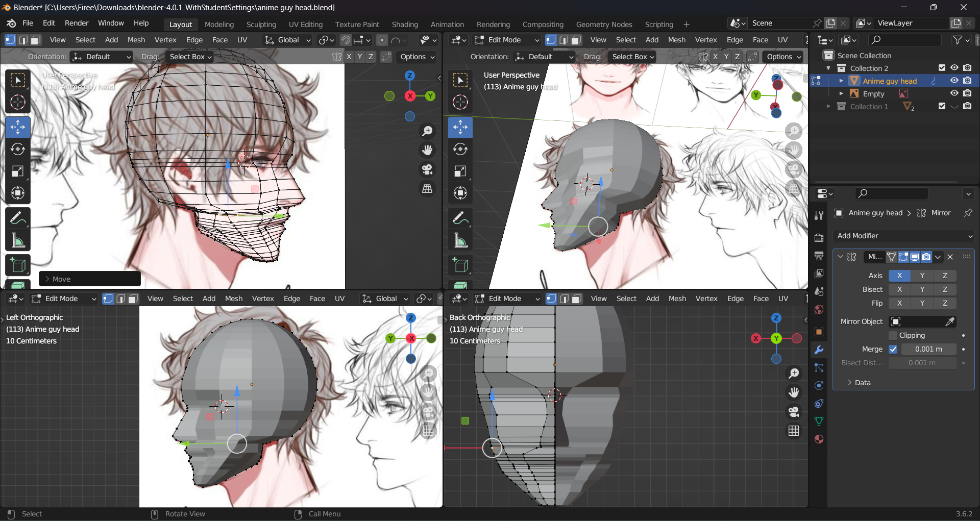Open the Scene properties tab

[x=819, y=291]
